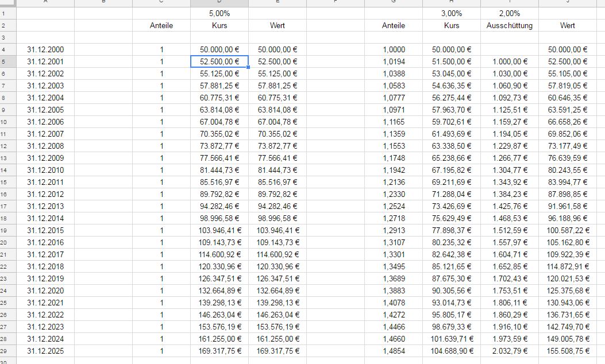Select the 5,00% rate cell
Screen dimensions: 605x364
tap(219, 13)
